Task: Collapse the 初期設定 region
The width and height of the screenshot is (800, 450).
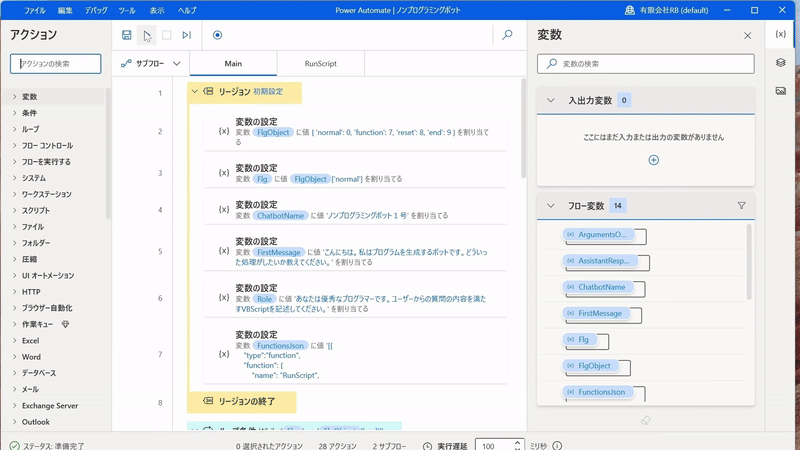Action: pyautogui.click(x=195, y=92)
